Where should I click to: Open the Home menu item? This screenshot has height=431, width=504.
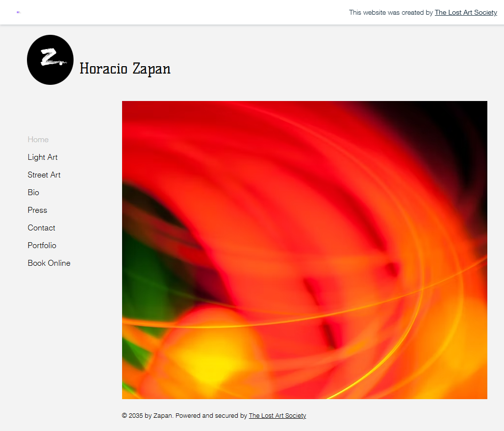click(x=38, y=139)
